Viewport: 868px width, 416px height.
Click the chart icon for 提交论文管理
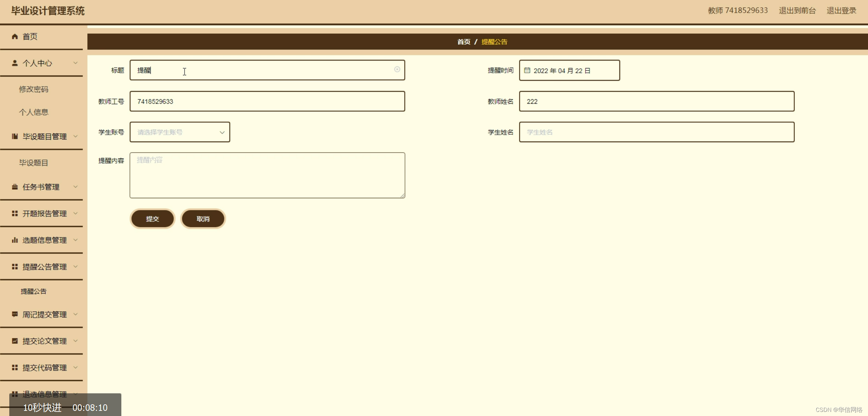(14, 341)
